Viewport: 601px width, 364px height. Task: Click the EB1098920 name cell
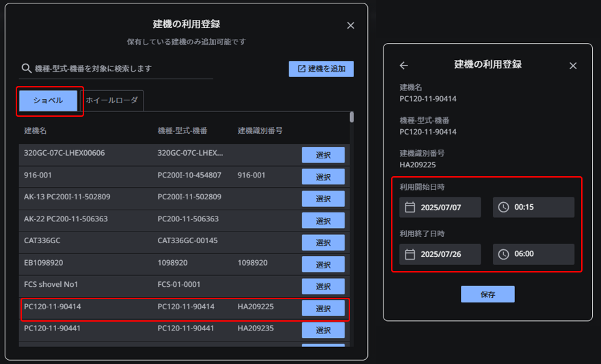click(43, 263)
